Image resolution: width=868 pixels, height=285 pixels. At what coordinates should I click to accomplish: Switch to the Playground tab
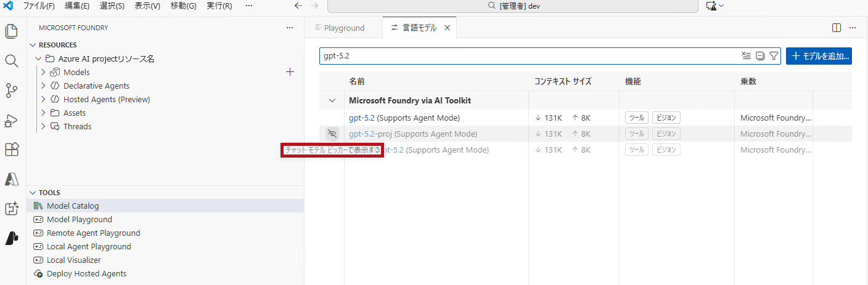(x=343, y=28)
